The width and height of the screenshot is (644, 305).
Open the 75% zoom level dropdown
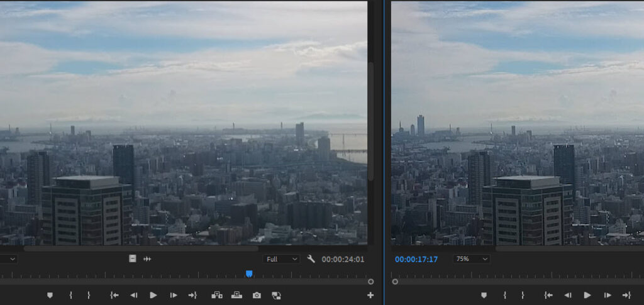471,259
